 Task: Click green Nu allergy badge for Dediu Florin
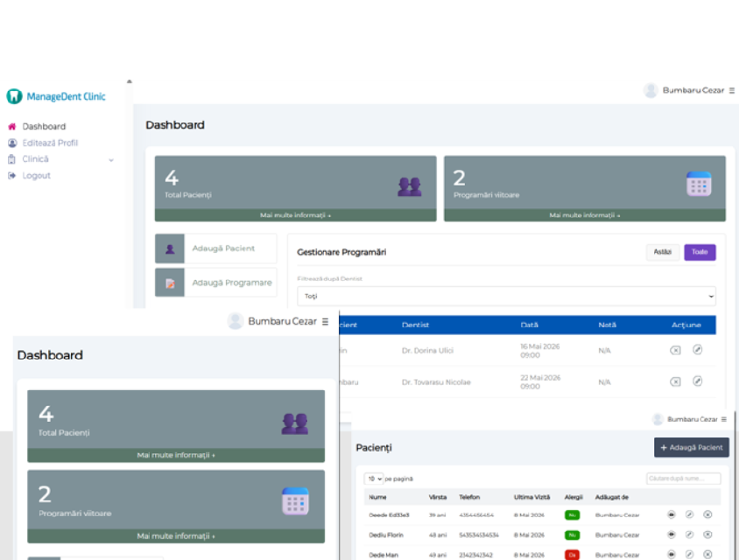(x=572, y=535)
